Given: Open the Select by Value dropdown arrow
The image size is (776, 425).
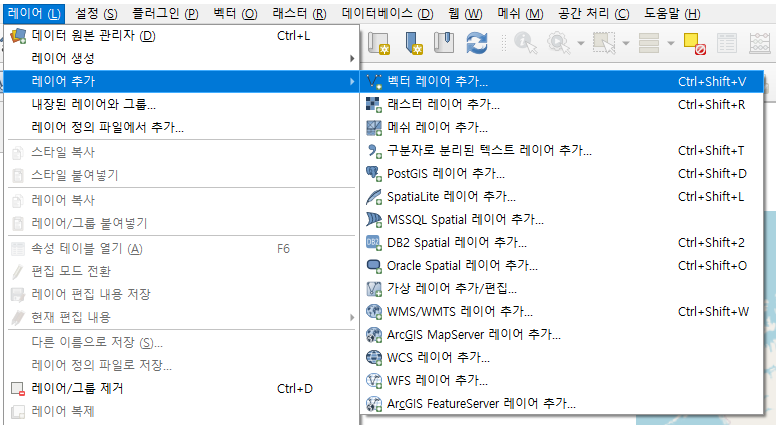Looking at the screenshot, I should (x=671, y=44).
